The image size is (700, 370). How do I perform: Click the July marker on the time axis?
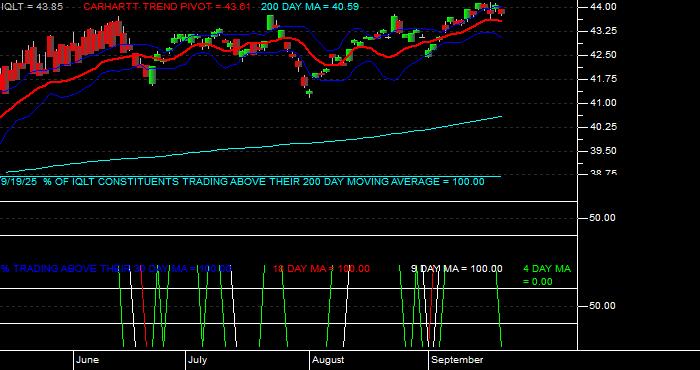click(x=197, y=360)
